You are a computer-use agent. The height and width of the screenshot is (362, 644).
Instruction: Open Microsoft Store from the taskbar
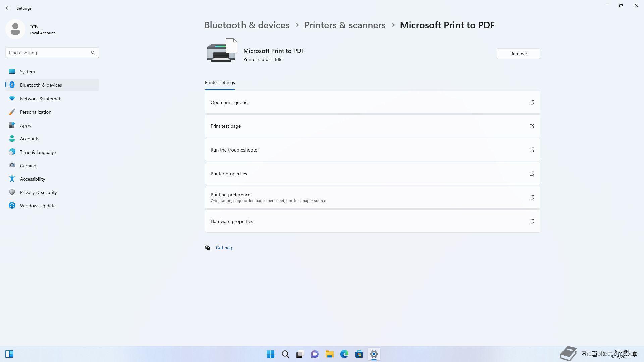(x=359, y=354)
